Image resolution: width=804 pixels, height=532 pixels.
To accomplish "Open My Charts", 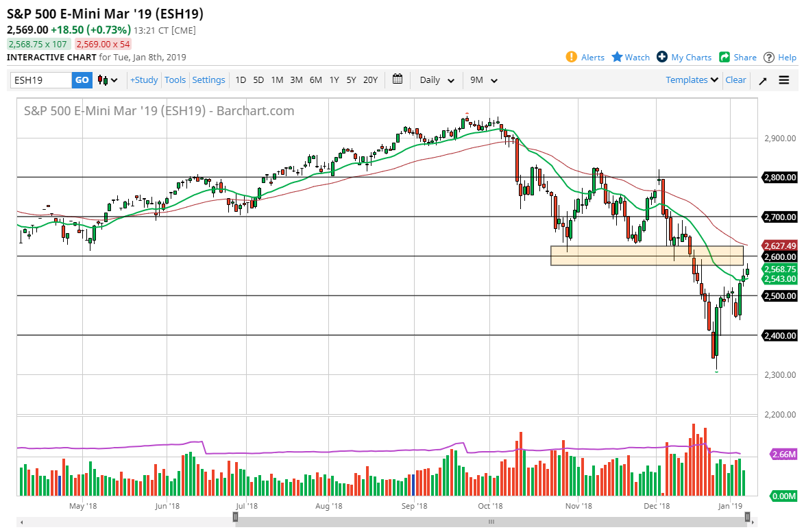I will pos(683,57).
